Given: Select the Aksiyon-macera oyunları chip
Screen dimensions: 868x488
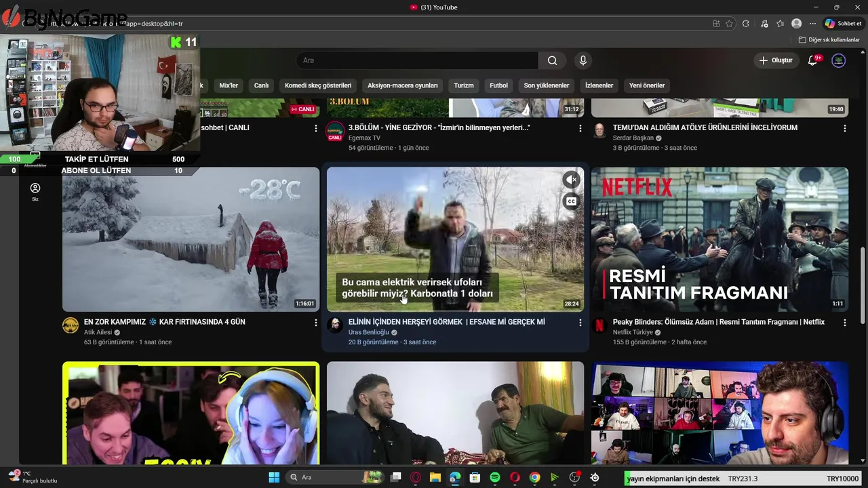Looking at the screenshot, I should point(402,85).
